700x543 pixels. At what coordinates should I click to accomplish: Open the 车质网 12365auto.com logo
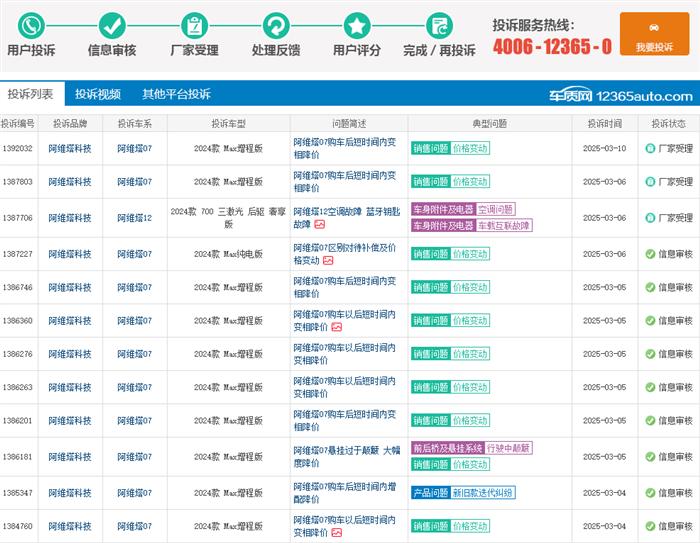click(x=621, y=95)
